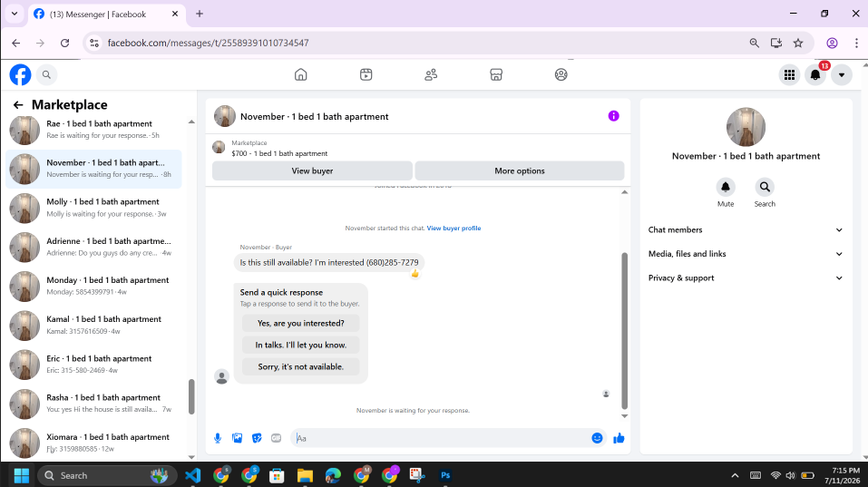This screenshot has height=487, width=868.
Task: Open the Friends icon in top navigation
Action: tap(431, 74)
